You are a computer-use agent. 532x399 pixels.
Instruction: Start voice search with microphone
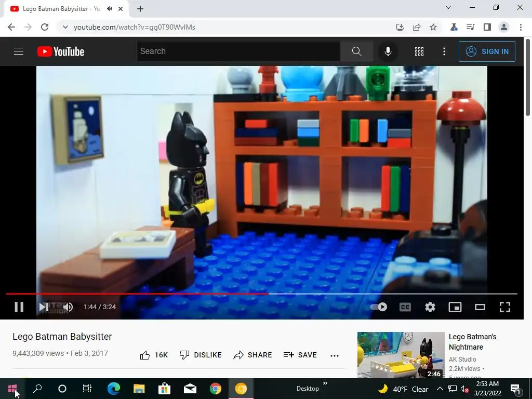(388, 51)
